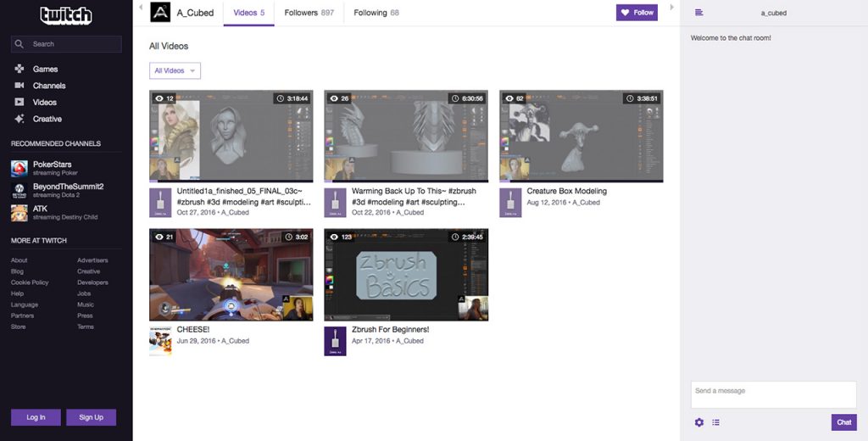Open the Help footer link
Screen dimensions: 868x441
coord(17,293)
